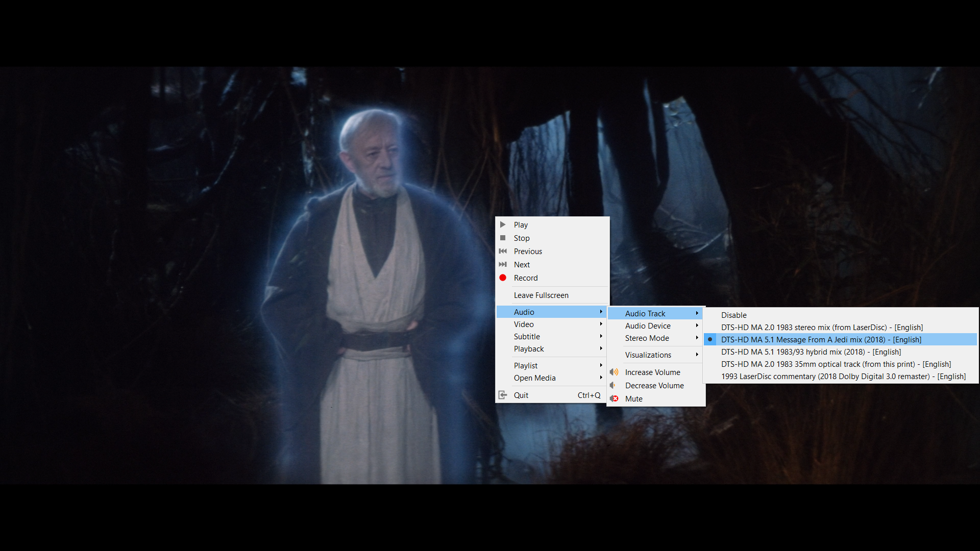Open the Playlist menu entry
980x551 pixels.
point(552,365)
